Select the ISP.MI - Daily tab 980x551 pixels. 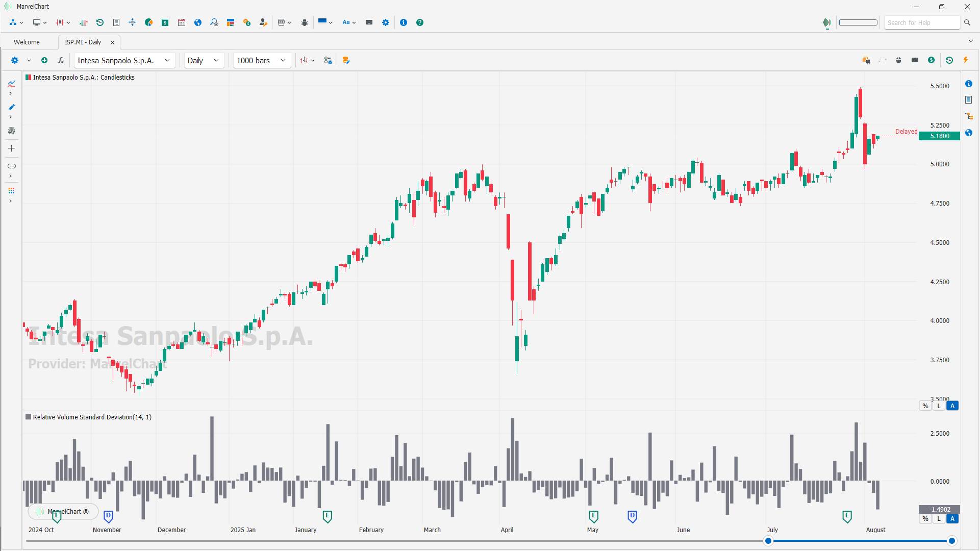(x=83, y=42)
